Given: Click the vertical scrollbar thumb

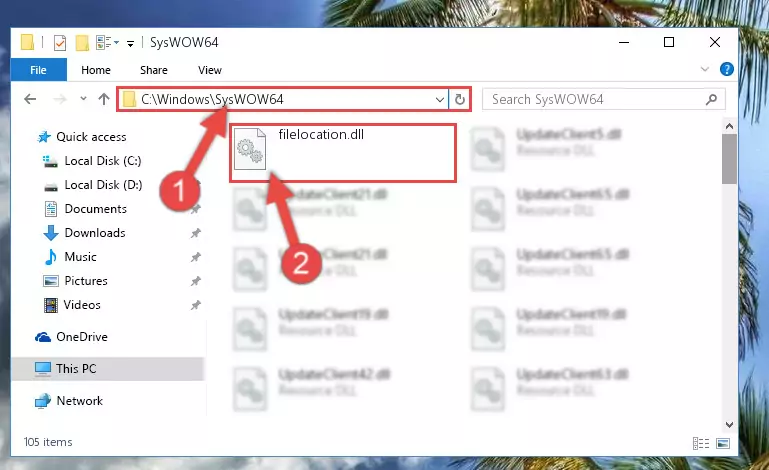Looking at the screenshot, I should 729,159.
